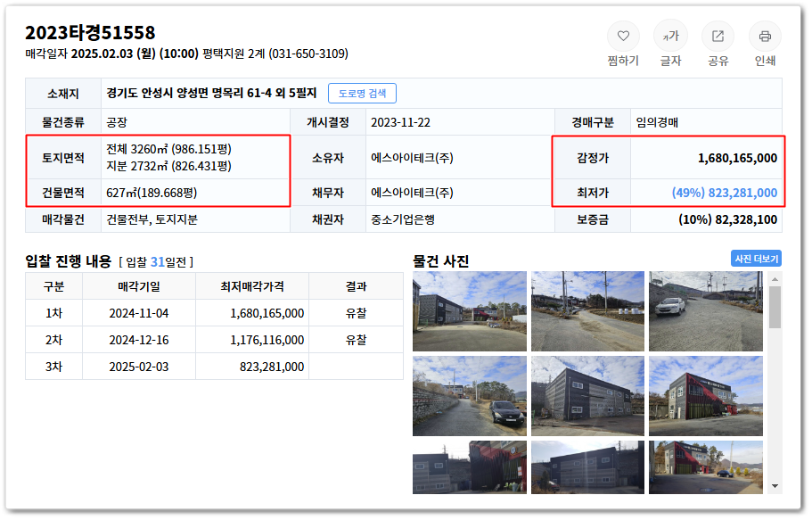Click deposit (10%) 82,328,100
This screenshot has height=520, width=812.
[727, 219]
